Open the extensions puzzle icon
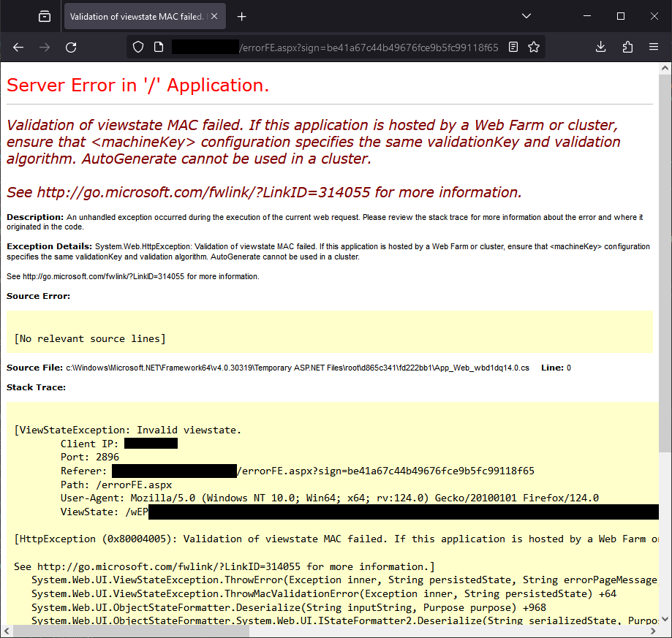 627,47
